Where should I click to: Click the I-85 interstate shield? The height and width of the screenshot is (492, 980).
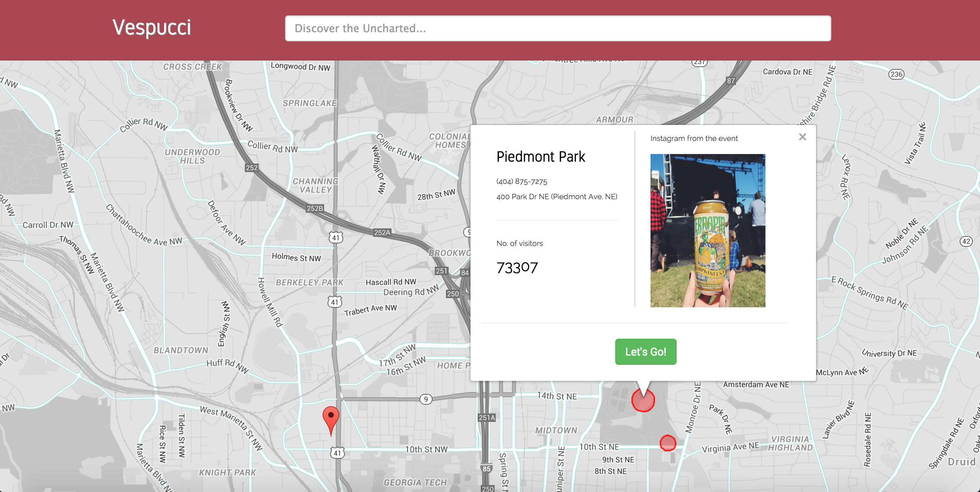(x=486, y=469)
